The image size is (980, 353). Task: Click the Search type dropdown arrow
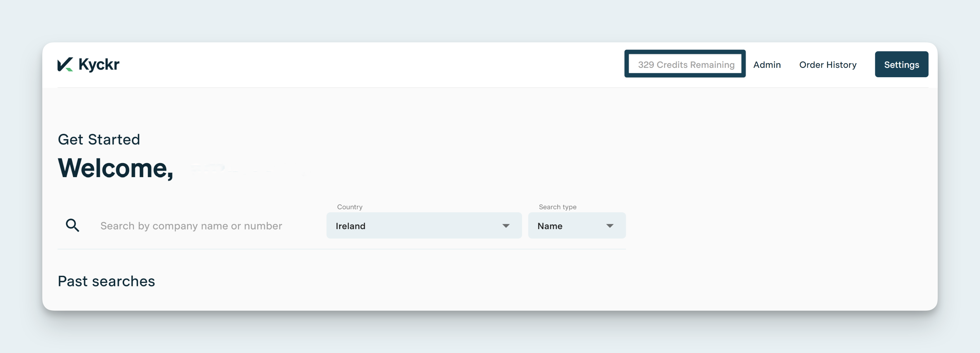tap(609, 226)
